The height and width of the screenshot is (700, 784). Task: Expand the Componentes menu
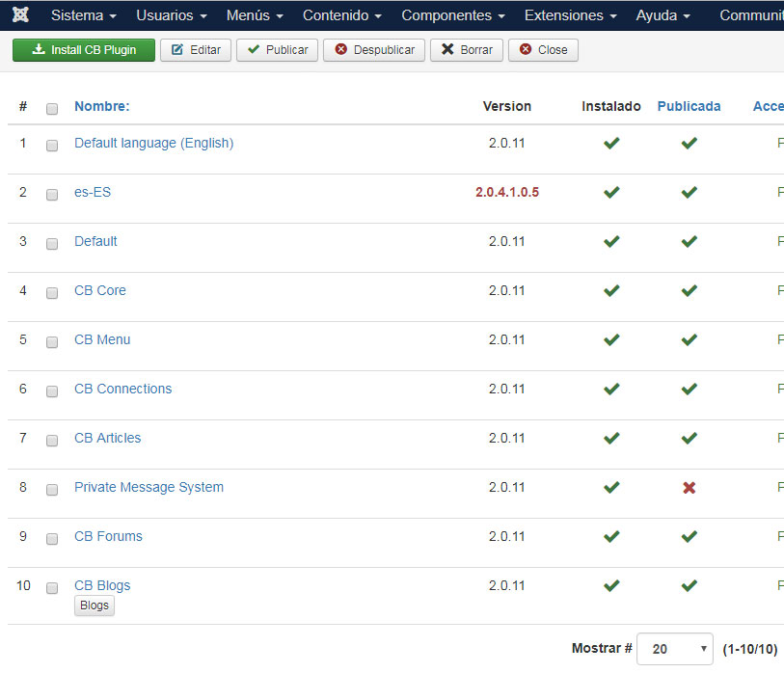tap(453, 15)
